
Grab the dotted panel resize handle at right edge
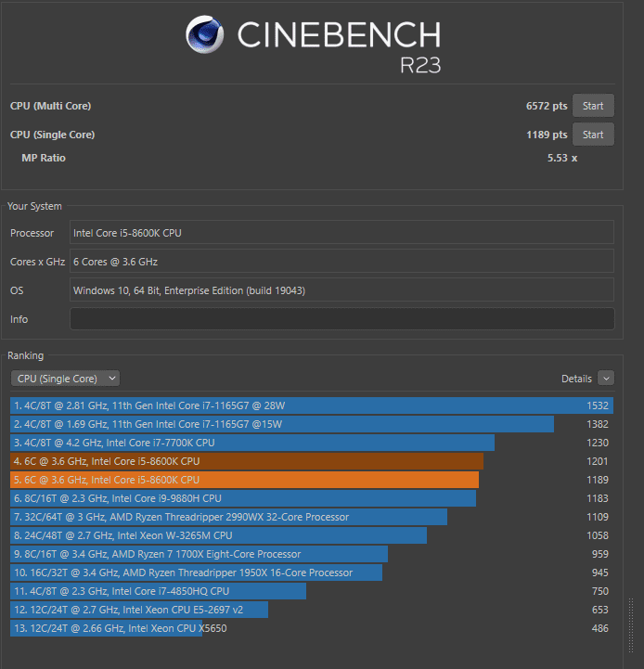pos(631,625)
